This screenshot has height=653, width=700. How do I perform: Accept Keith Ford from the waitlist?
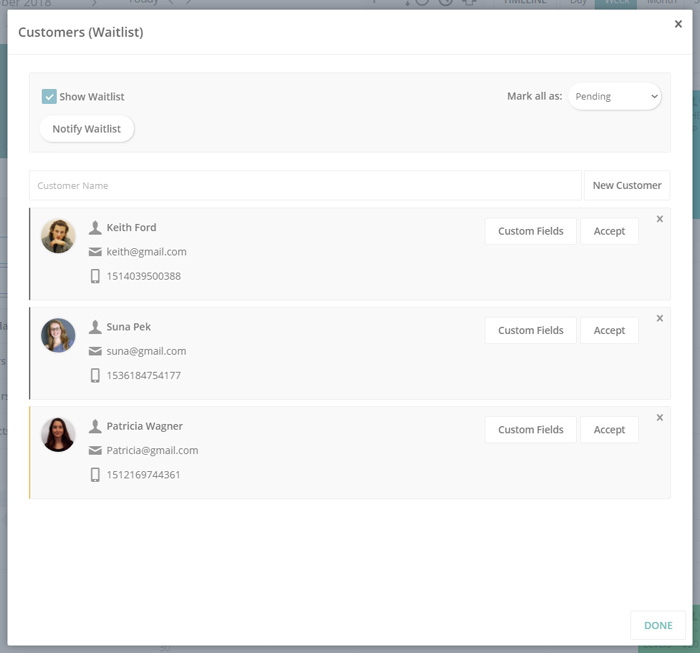[609, 231]
